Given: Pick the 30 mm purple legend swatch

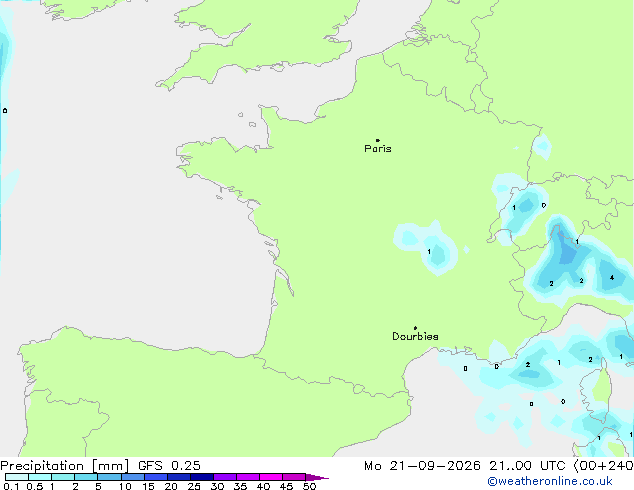Looking at the screenshot, I should 225,477.
